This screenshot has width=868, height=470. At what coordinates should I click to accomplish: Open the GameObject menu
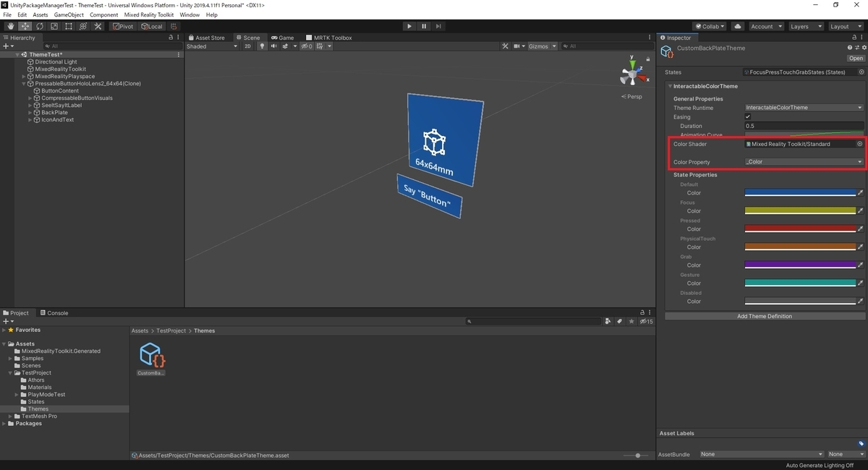[69, 14]
